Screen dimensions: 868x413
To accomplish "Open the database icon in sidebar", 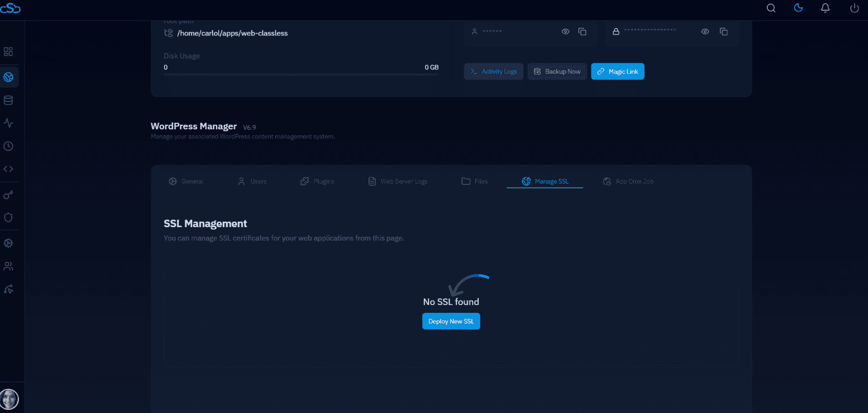I will 8,100.
